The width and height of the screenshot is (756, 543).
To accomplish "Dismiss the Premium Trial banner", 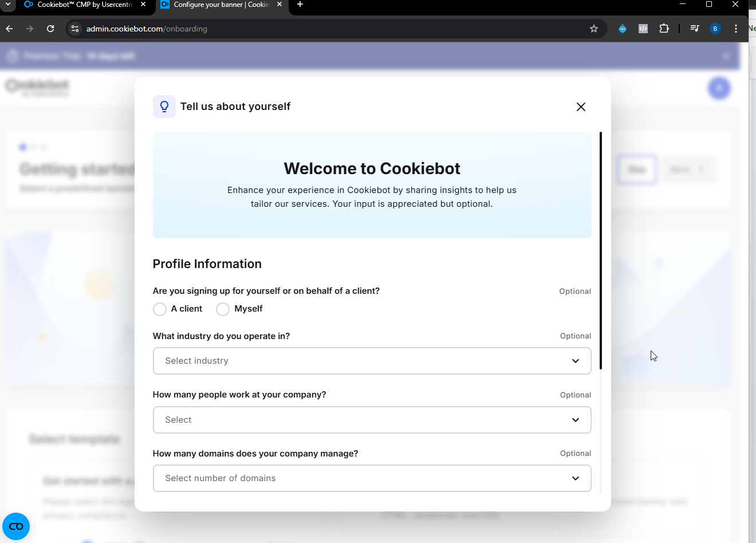I will [x=726, y=56].
